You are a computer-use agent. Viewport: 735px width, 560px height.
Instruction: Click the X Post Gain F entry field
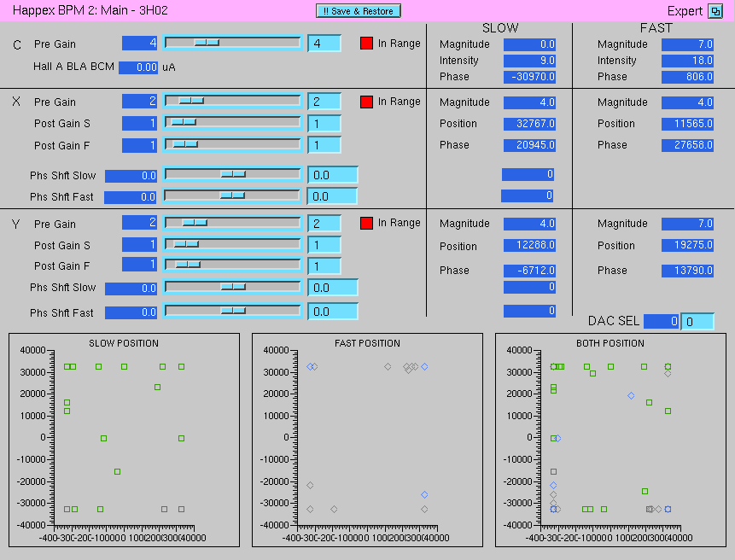pos(324,145)
